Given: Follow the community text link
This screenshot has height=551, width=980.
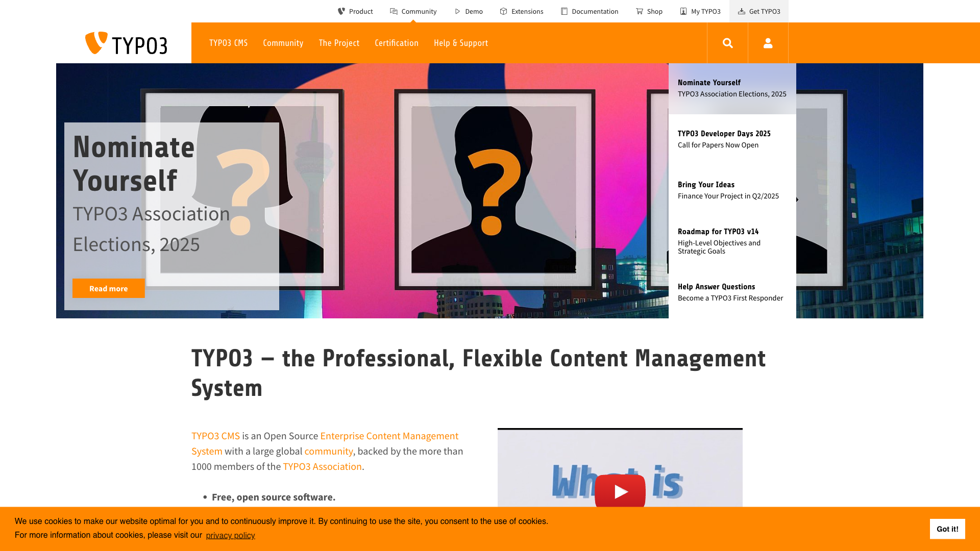Looking at the screenshot, I should click(329, 451).
